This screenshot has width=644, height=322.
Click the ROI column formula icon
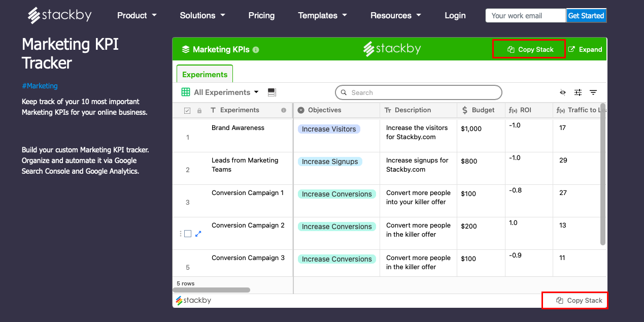pyautogui.click(x=513, y=110)
